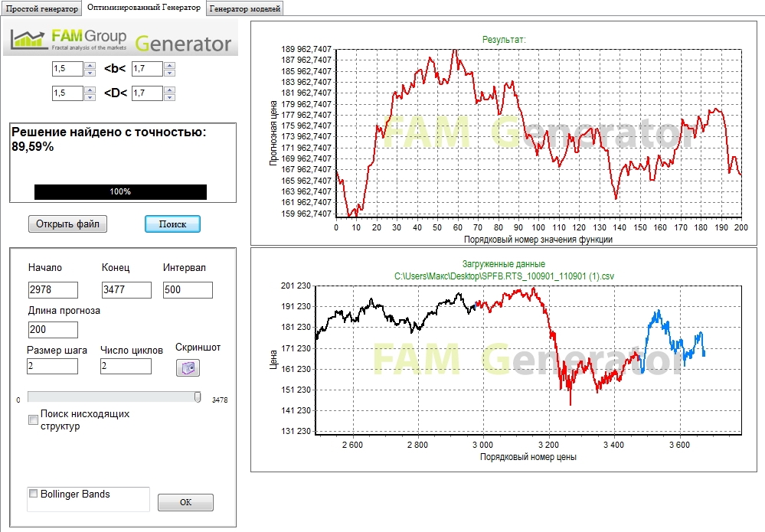
Task: Click the lower D bound value field
Action: [x=68, y=93]
